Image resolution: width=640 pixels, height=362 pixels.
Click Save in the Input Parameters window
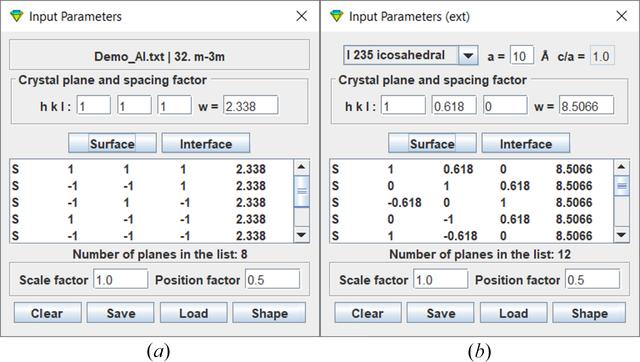coord(121,313)
